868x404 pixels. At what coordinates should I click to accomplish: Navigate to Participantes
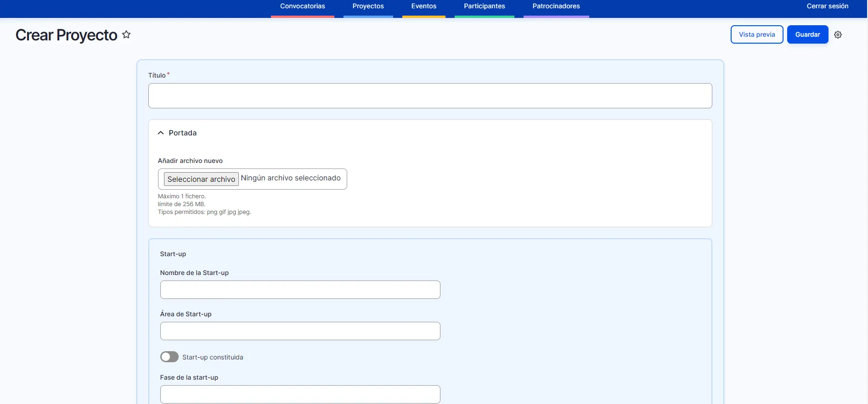click(484, 6)
